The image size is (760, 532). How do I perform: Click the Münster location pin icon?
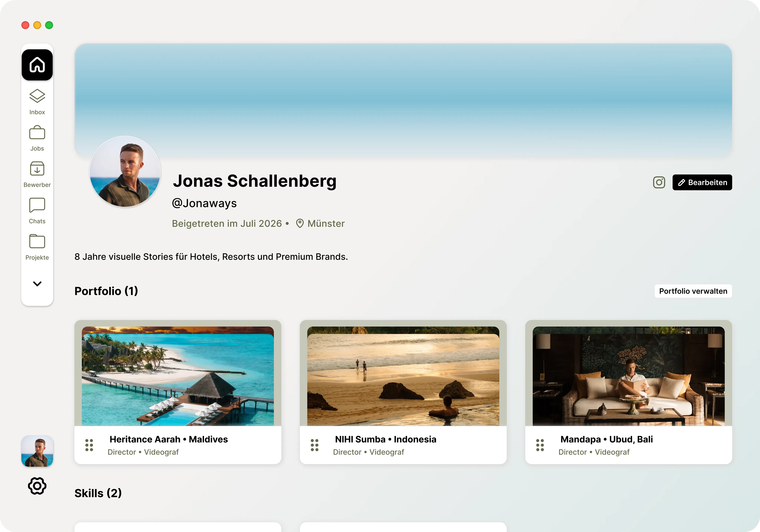tap(300, 224)
